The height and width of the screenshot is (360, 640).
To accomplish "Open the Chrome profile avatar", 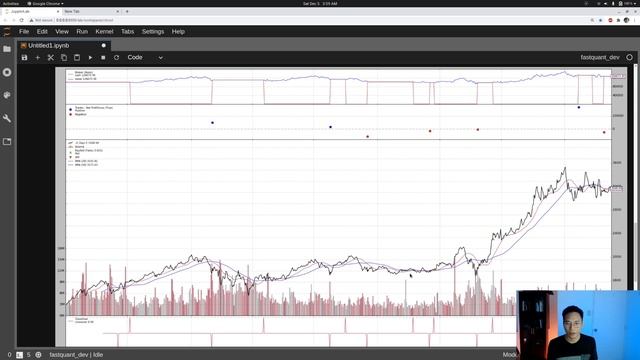I will tap(627, 20).
